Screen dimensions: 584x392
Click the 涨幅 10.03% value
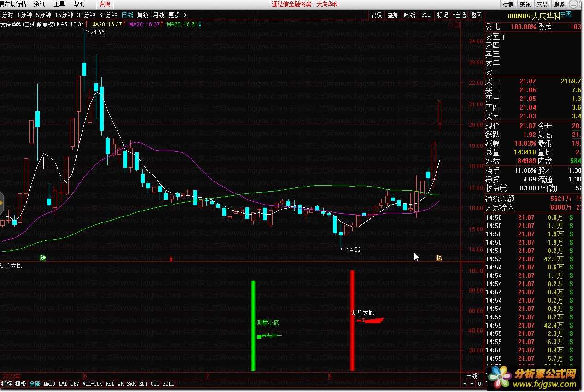(525, 144)
